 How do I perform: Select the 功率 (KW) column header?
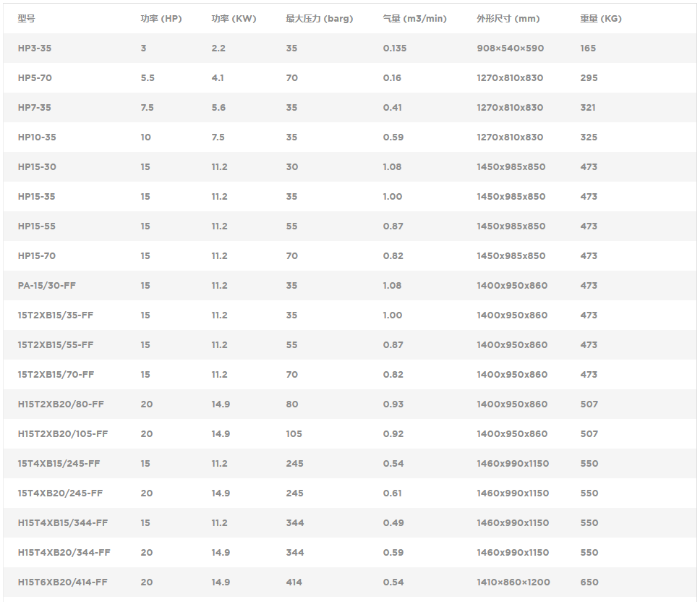tap(234, 19)
